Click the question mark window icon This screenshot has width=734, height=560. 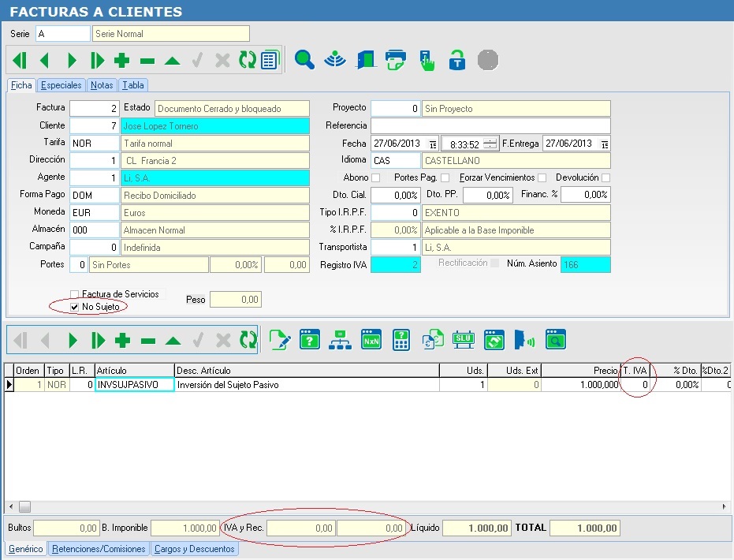(310, 340)
